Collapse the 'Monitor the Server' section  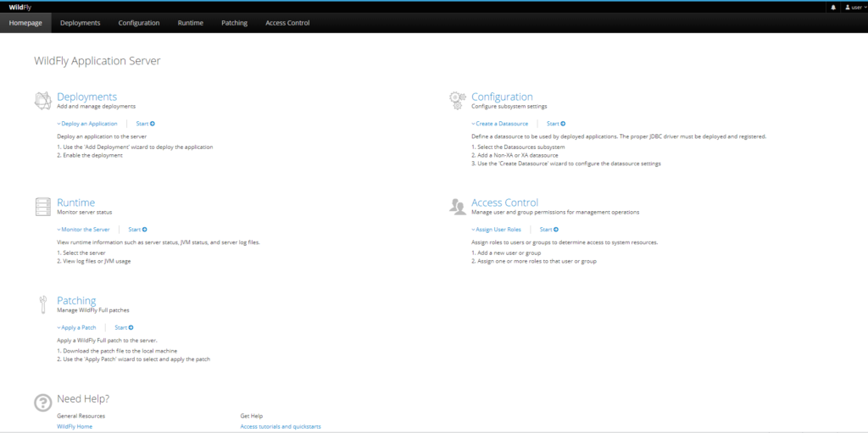[x=84, y=230]
